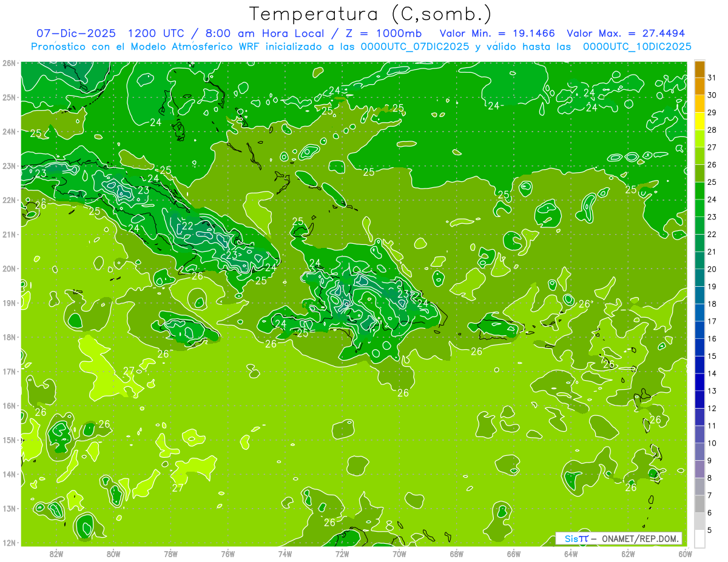
Task: Click the '14' label on the color scale
Action: click(712, 373)
